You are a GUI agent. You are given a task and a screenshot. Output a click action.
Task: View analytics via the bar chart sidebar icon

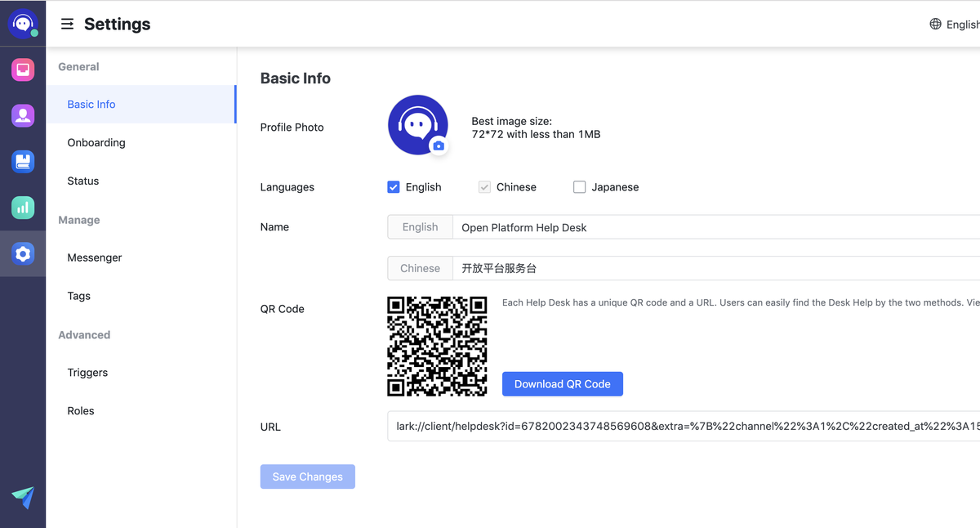22,208
